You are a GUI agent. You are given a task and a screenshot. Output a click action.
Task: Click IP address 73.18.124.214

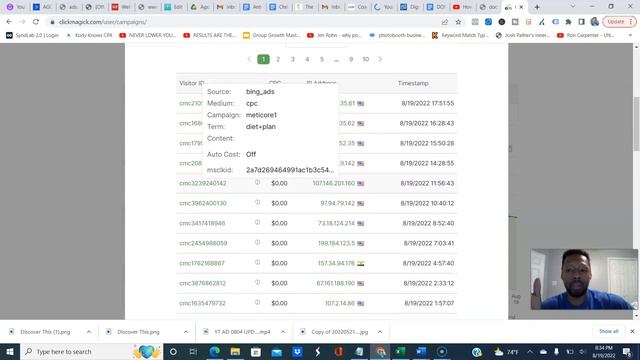[336, 223]
